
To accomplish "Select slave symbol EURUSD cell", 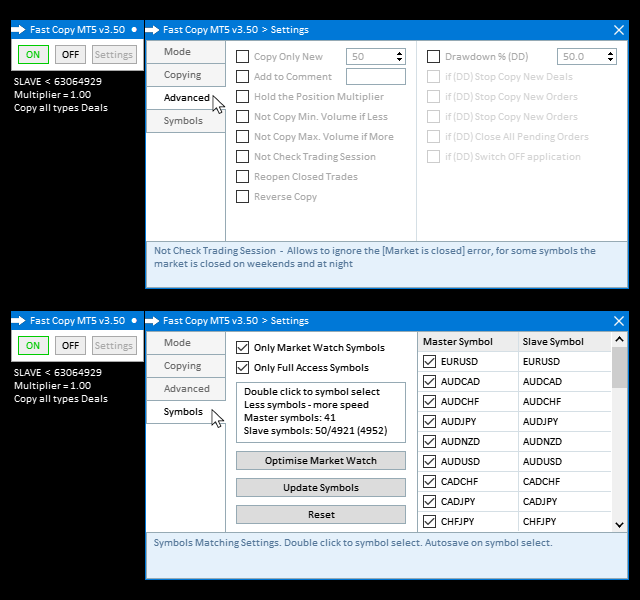I will tap(565, 362).
